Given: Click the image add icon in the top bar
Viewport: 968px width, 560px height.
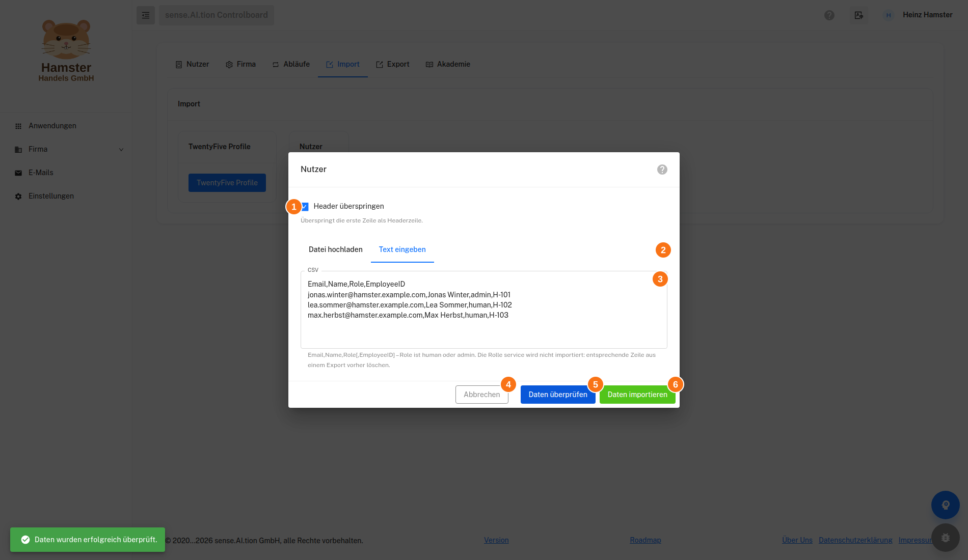Looking at the screenshot, I should pyautogui.click(x=859, y=15).
